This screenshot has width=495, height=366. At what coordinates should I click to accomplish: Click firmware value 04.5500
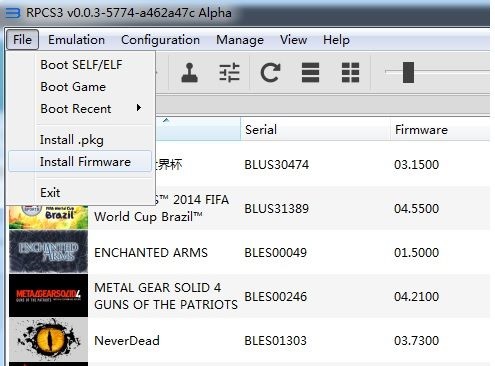click(x=417, y=209)
